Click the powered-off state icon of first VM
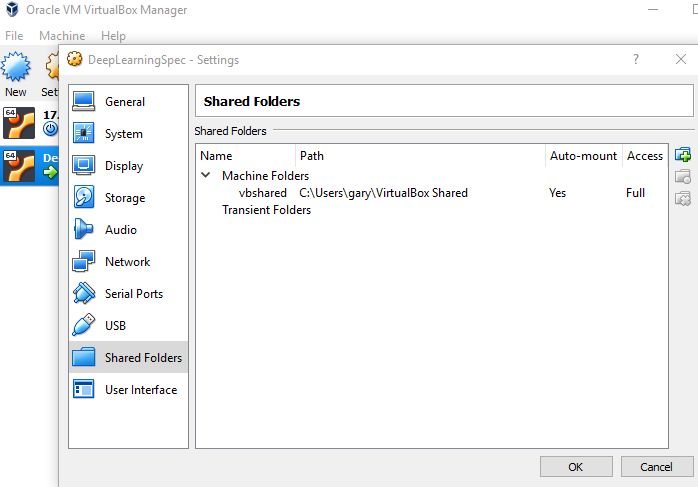The image size is (698, 487). (x=50, y=129)
